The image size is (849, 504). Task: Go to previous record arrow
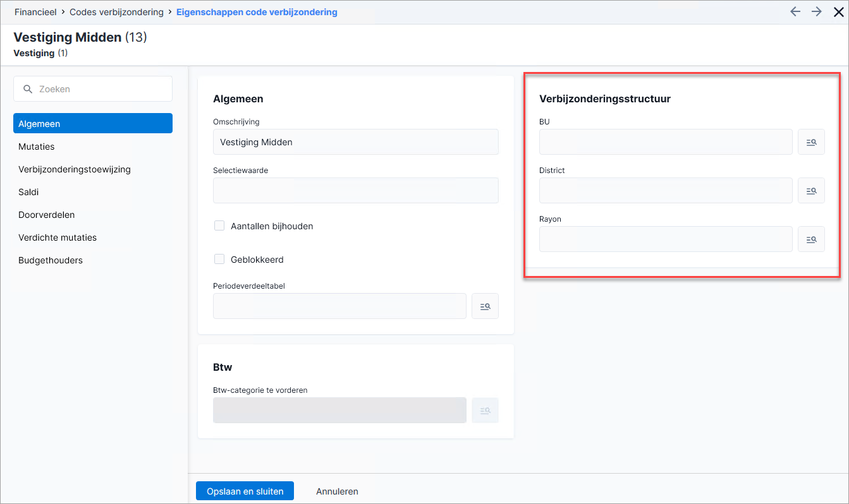click(x=795, y=11)
